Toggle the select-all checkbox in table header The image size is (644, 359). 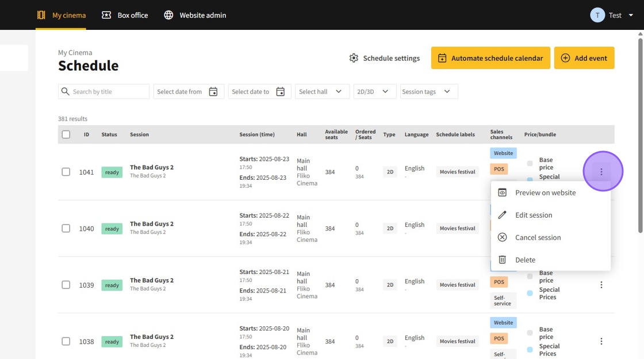click(66, 134)
